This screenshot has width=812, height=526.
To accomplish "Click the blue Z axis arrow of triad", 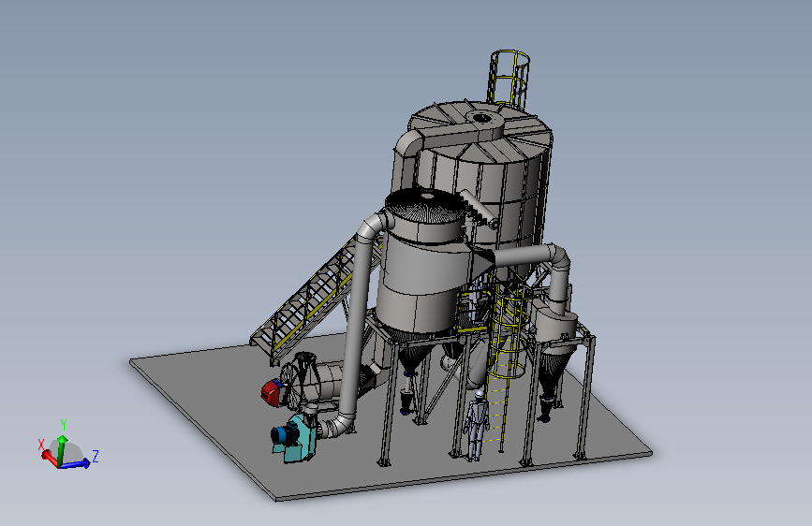I will coord(76,464).
